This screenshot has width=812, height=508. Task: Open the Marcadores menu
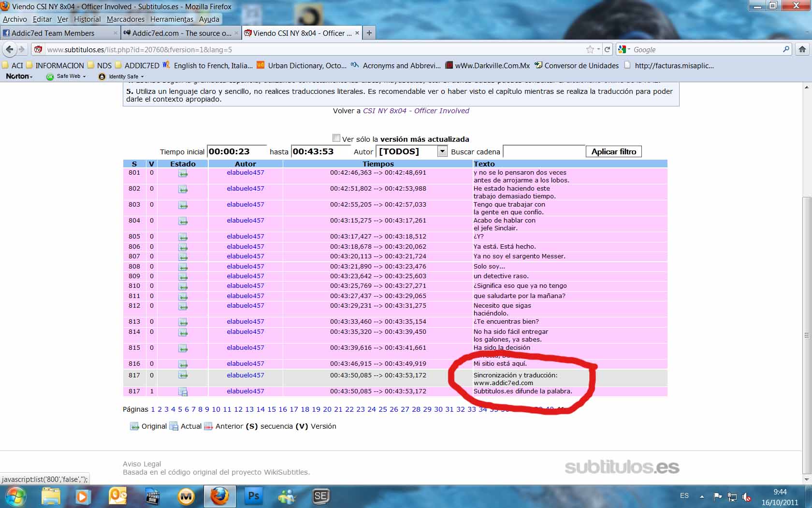coord(126,19)
